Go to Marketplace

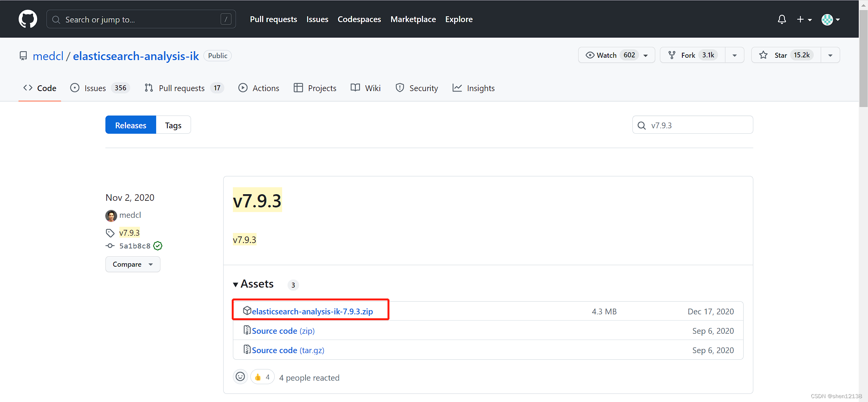[413, 19]
